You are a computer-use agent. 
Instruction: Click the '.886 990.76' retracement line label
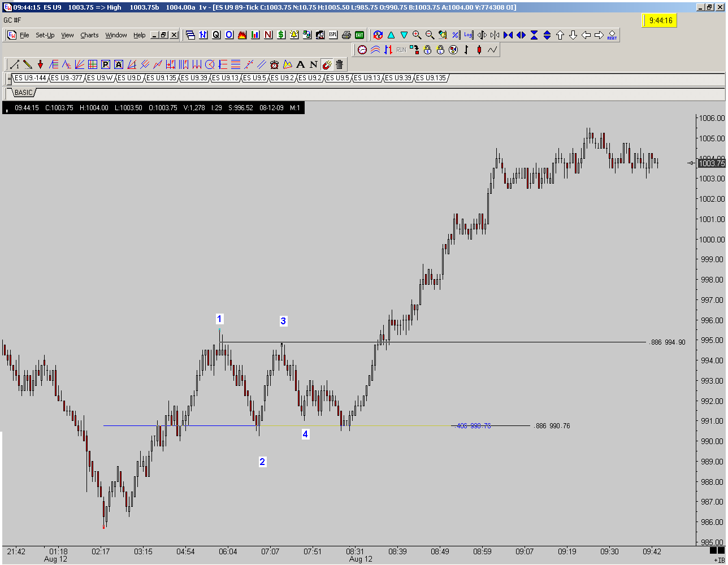click(552, 426)
